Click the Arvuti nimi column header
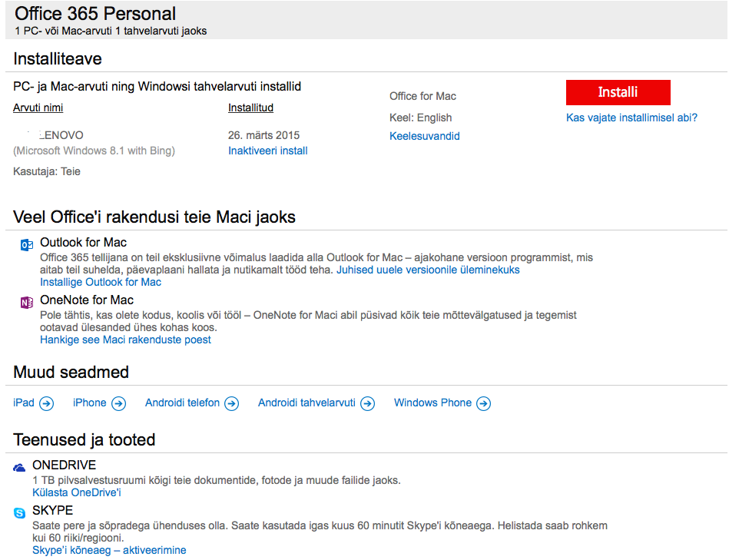The height and width of the screenshot is (560, 729). (38, 108)
